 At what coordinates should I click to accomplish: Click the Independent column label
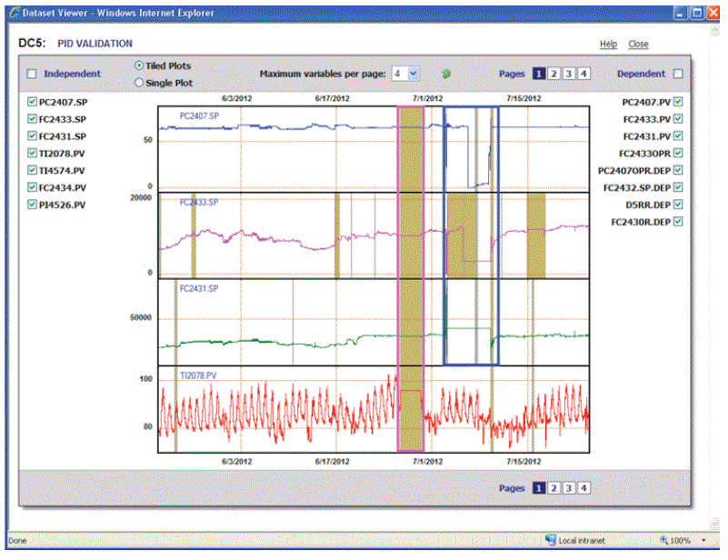(72, 74)
